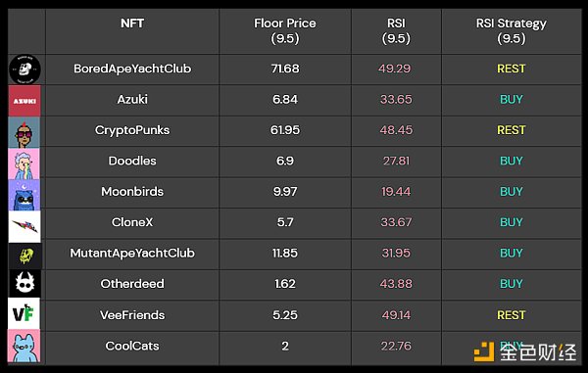Click the VeeFriends VF logo icon

[x=24, y=313]
